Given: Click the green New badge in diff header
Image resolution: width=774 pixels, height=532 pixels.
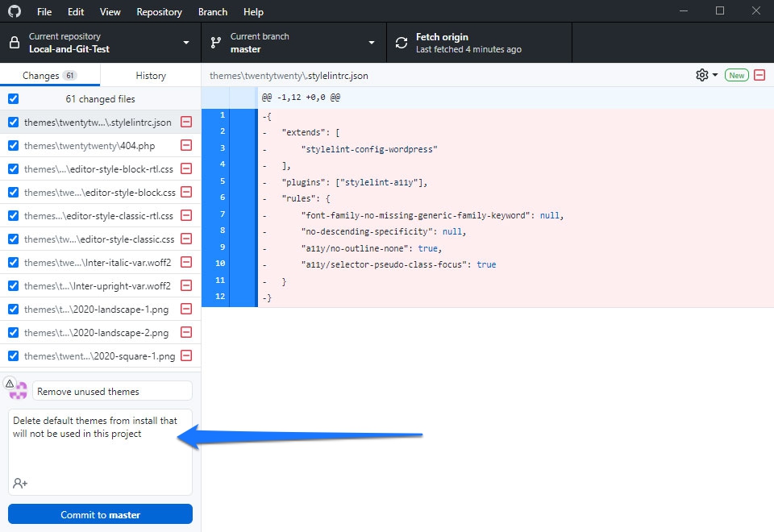Looking at the screenshot, I should click(x=736, y=75).
